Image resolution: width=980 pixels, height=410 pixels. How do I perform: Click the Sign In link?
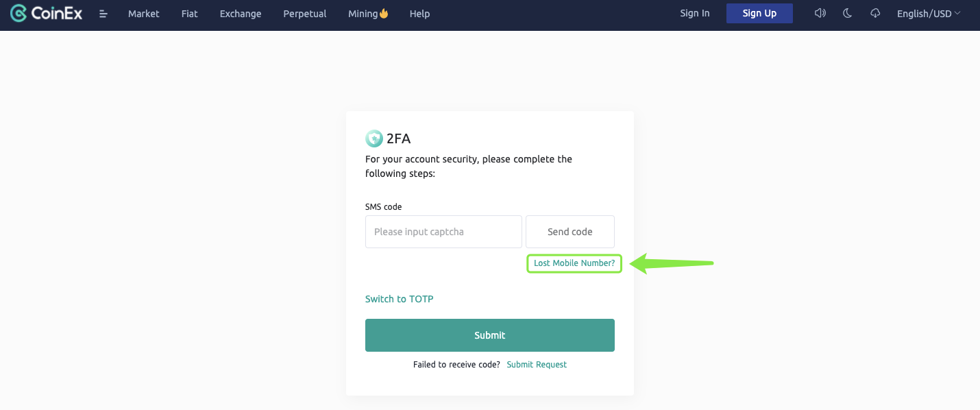click(x=695, y=13)
